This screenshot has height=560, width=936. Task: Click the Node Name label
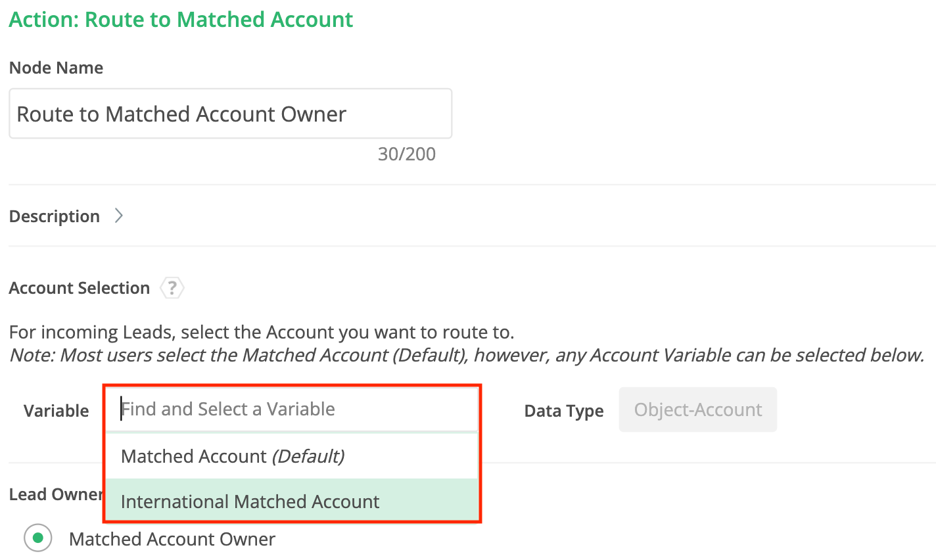[56, 68]
